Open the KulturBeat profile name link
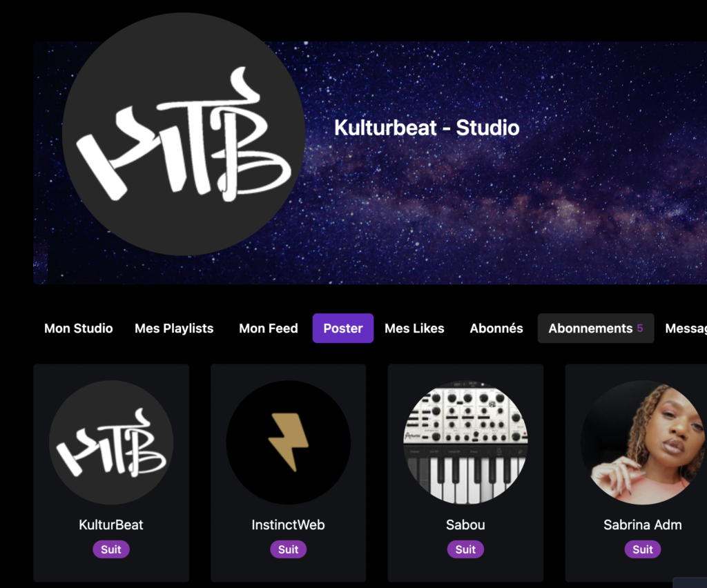707x588 pixels. 111,525
